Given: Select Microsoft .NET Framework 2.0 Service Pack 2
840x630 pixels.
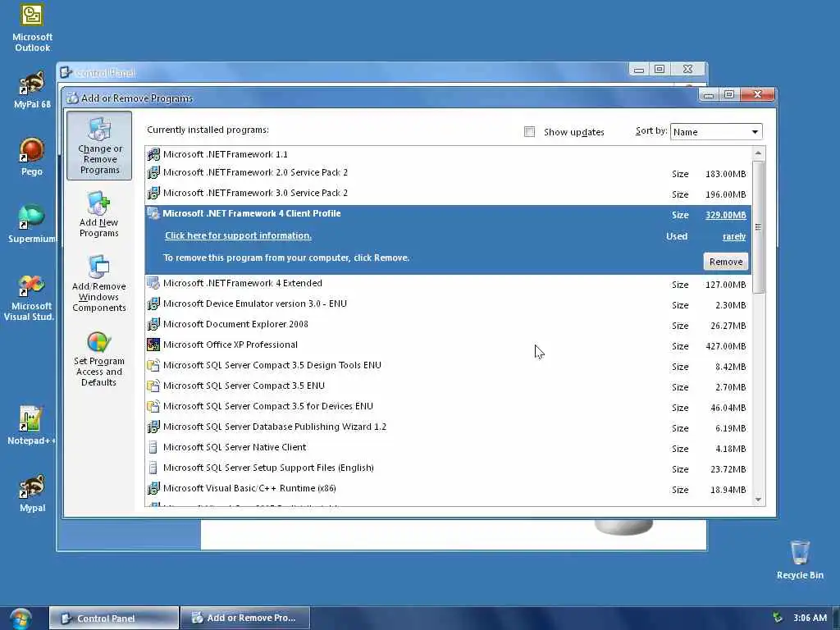Looking at the screenshot, I should tap(448, 173).
